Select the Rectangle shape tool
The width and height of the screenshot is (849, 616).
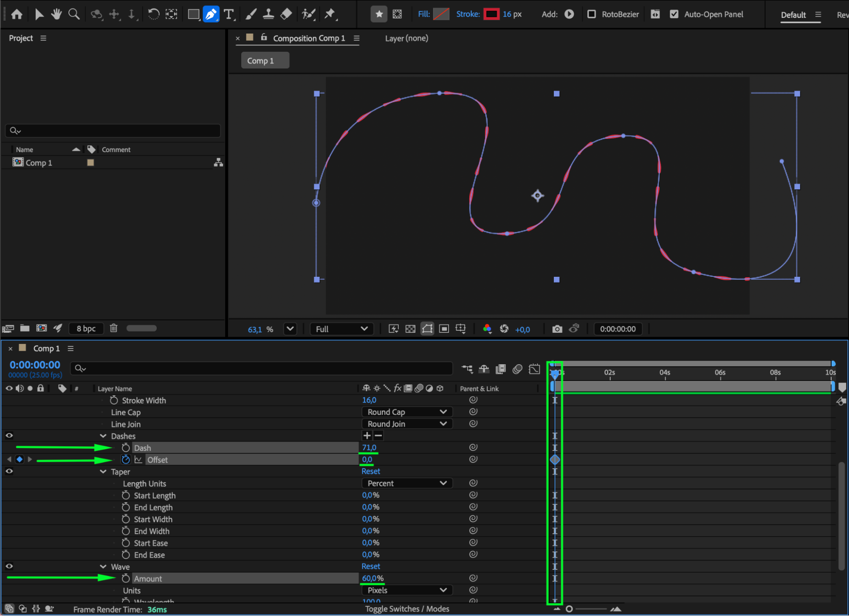pyautogui.click(x=194, y=14)
